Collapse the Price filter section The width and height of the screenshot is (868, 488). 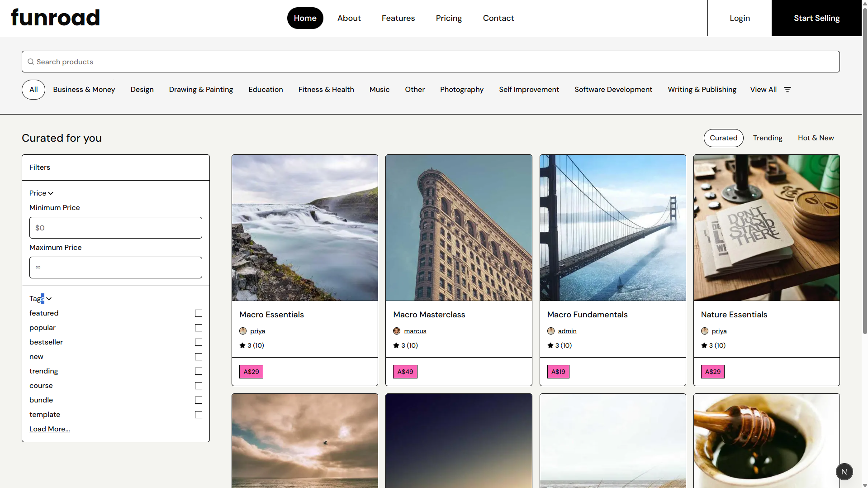click(x=41, y=193)
